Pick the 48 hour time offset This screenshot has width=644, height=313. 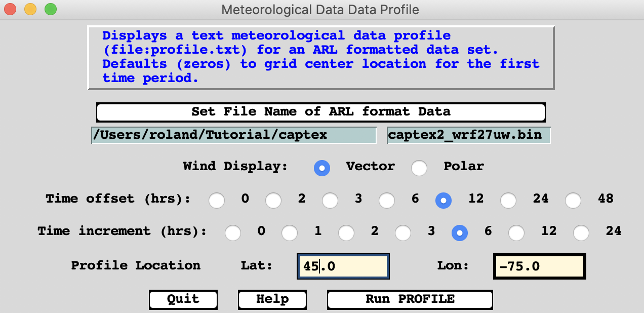tap(573, 200)
